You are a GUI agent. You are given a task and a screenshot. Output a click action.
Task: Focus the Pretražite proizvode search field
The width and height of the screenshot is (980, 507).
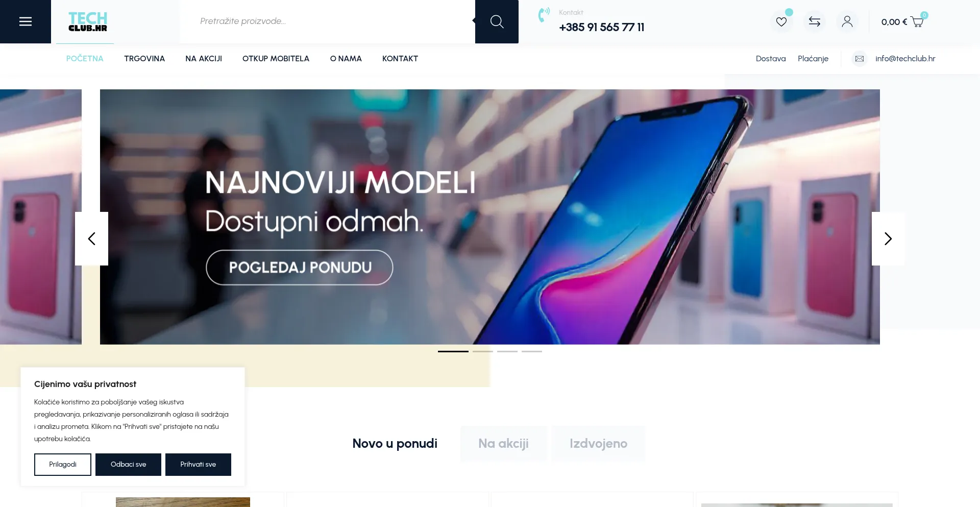point(327,21)
